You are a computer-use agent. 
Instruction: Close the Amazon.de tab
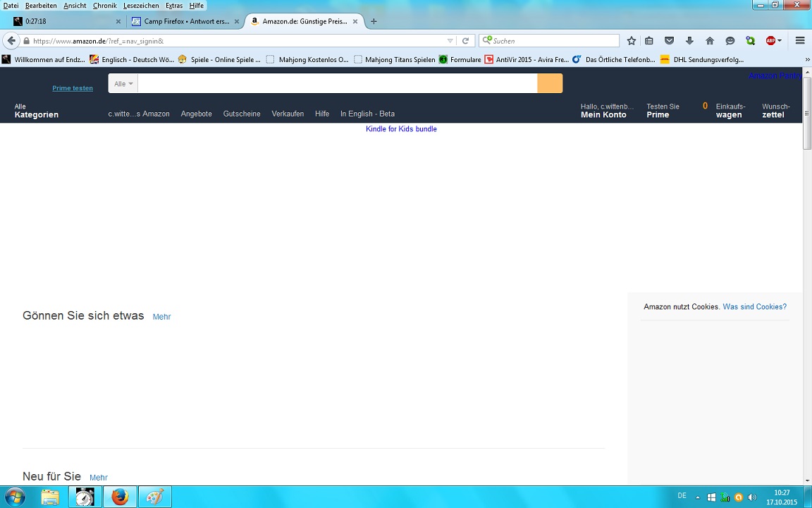(355, 21)
